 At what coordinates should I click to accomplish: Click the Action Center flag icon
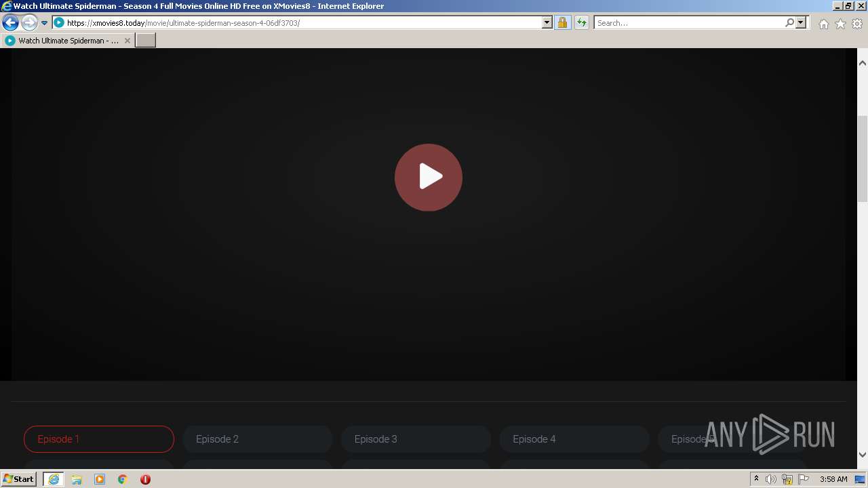804,479
